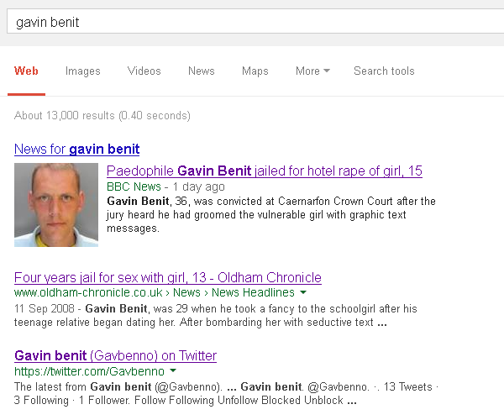Expand the More dropdown menu
Image resolution: width=504 pixels, height=420 pixels.
click(312, 71)
